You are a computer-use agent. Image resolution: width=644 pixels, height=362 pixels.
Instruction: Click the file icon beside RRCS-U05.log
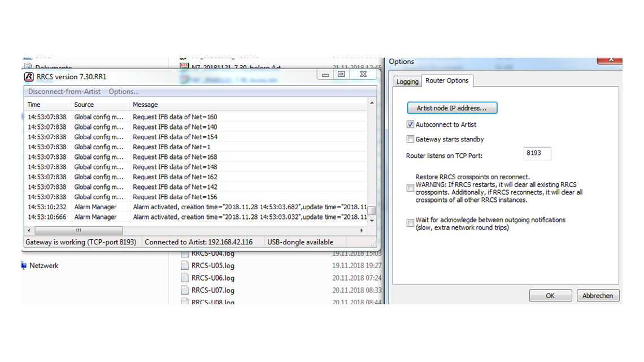pos(185,265)
